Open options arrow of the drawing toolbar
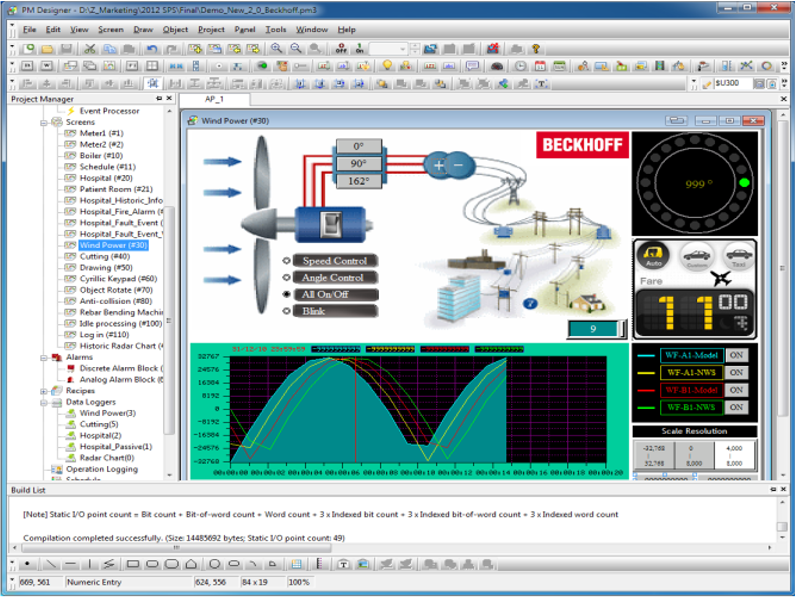The image size is (795, 597). (13, 564)
